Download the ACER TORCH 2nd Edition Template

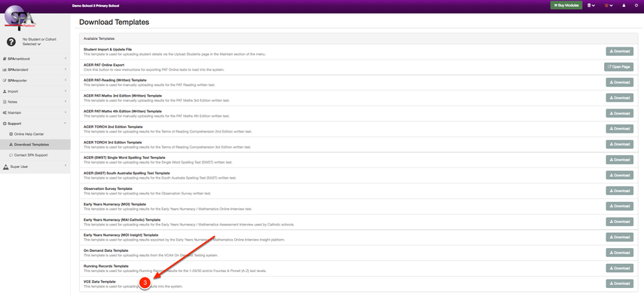[x=620, y=129]
